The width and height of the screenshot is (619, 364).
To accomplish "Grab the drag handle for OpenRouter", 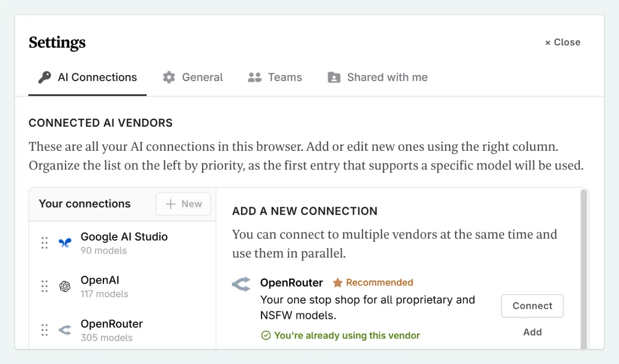I will tap(44, 330).
